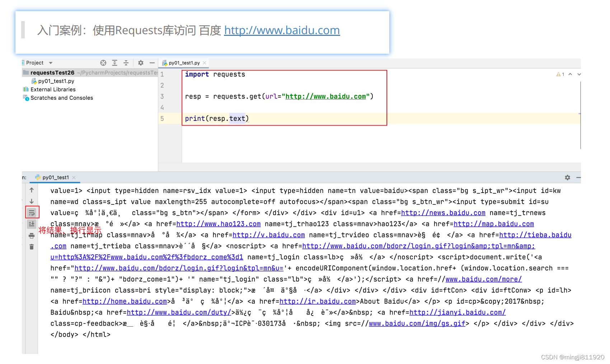Open Project panel settings gear

tap(141, 63)
